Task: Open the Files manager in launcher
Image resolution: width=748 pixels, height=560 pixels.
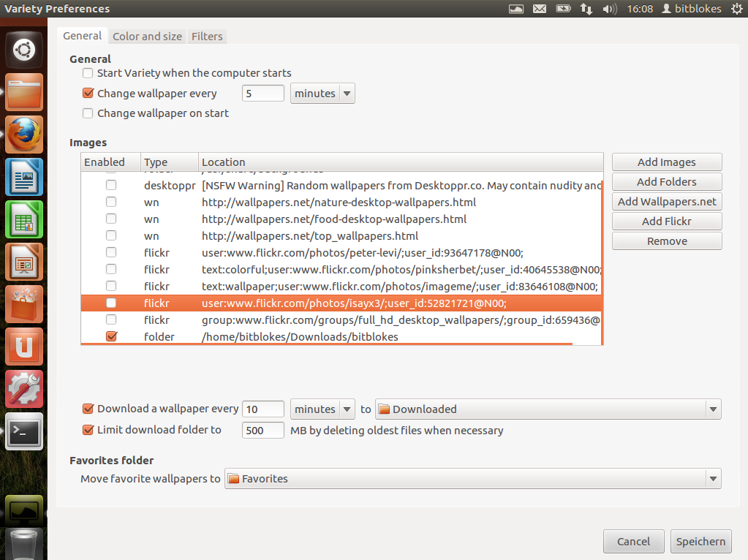Action: click(x=24, y=92)
